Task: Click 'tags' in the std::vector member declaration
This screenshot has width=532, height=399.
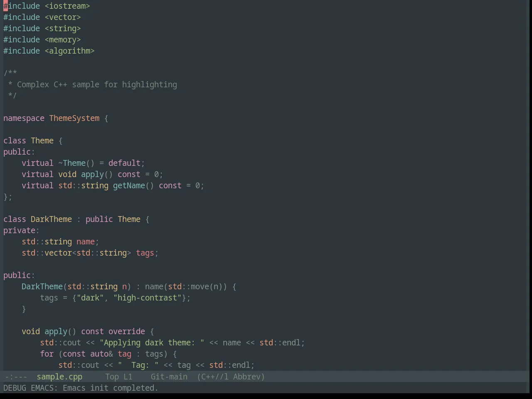Action: tap(145, 253)
